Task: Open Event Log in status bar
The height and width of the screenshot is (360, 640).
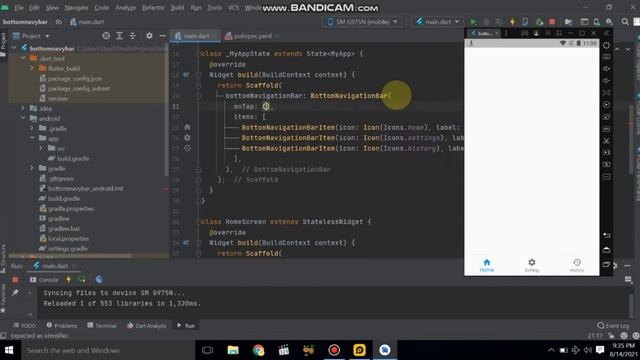Action: (x=613, y=326)
